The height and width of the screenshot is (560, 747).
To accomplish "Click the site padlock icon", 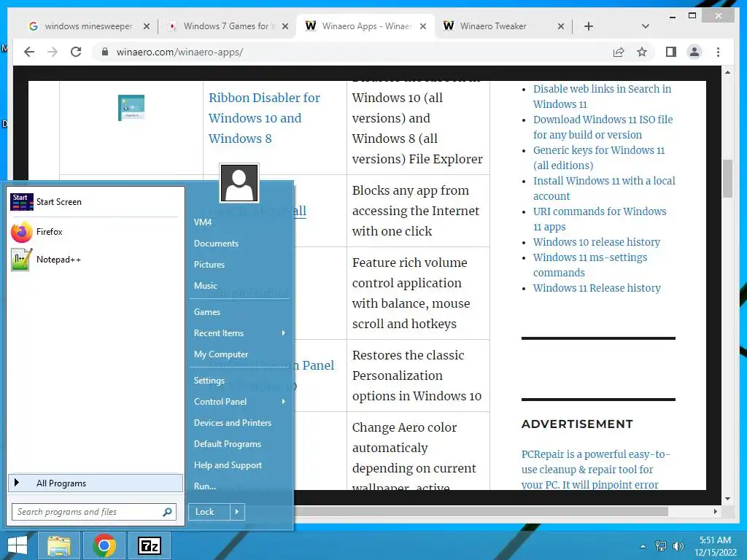I will point(105,52).
